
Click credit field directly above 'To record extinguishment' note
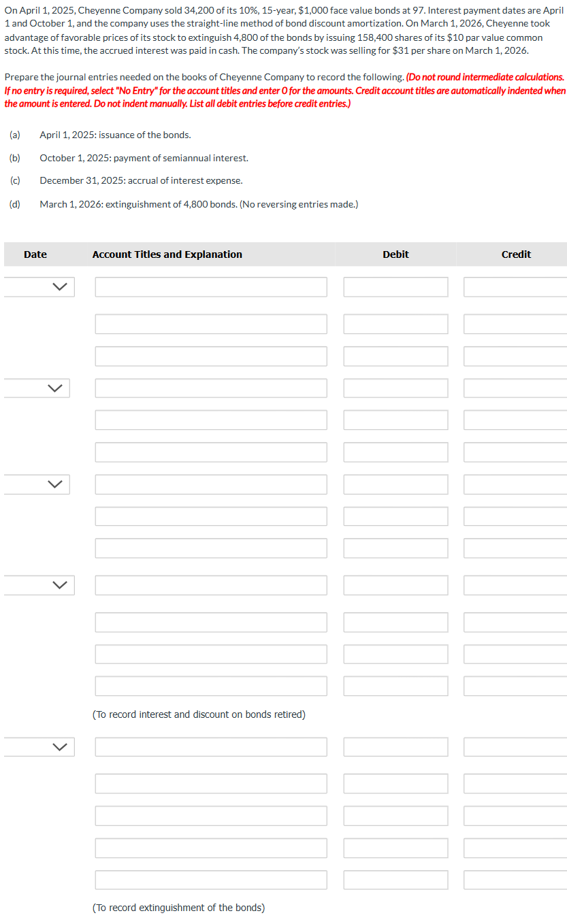tap(515, 880)
